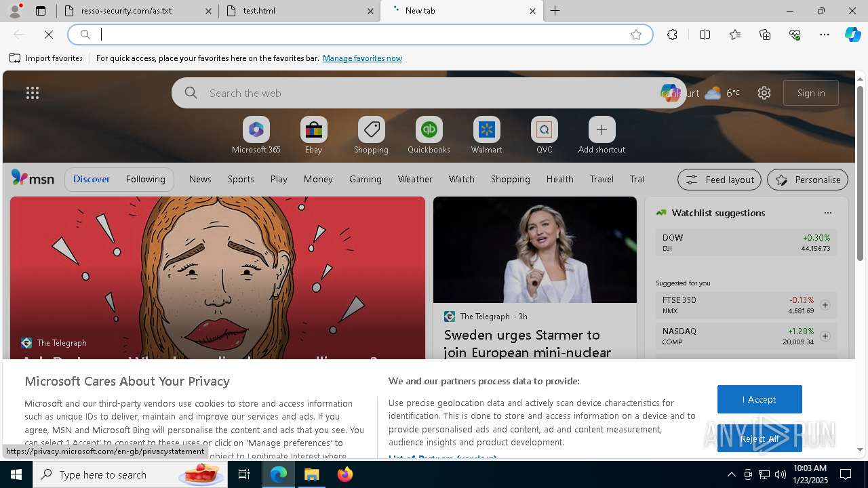Screen dimensions: 868x488
Task: Click Add shortcut plus tile
Action: click(601, 135)
